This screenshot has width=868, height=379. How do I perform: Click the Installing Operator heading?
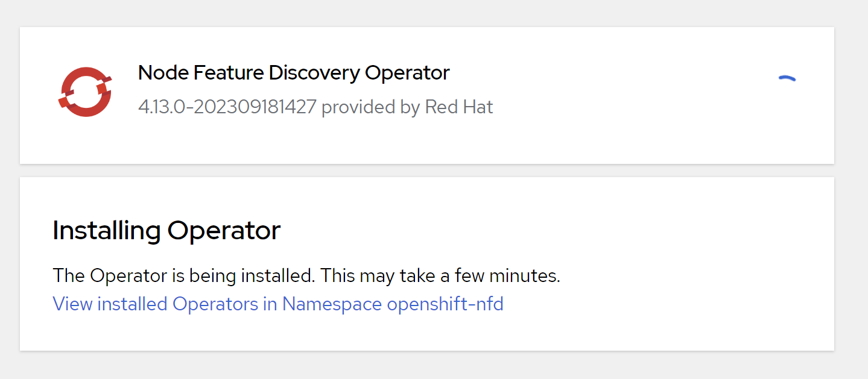click(x=166, y=231)
